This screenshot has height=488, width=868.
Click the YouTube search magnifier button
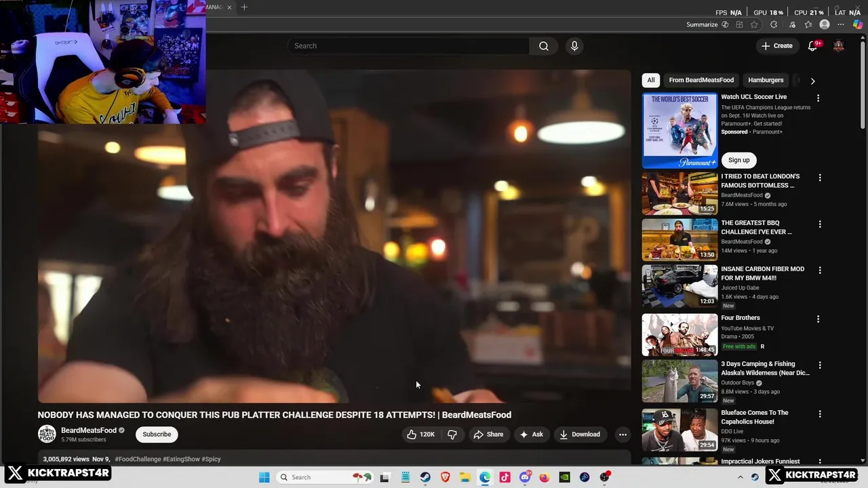[x=543, y=46]
